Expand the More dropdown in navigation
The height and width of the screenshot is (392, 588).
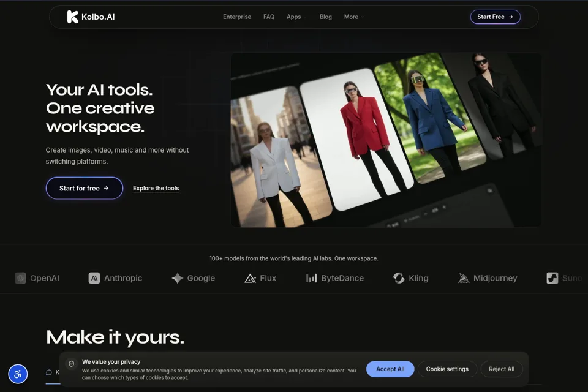coord(354,17)
